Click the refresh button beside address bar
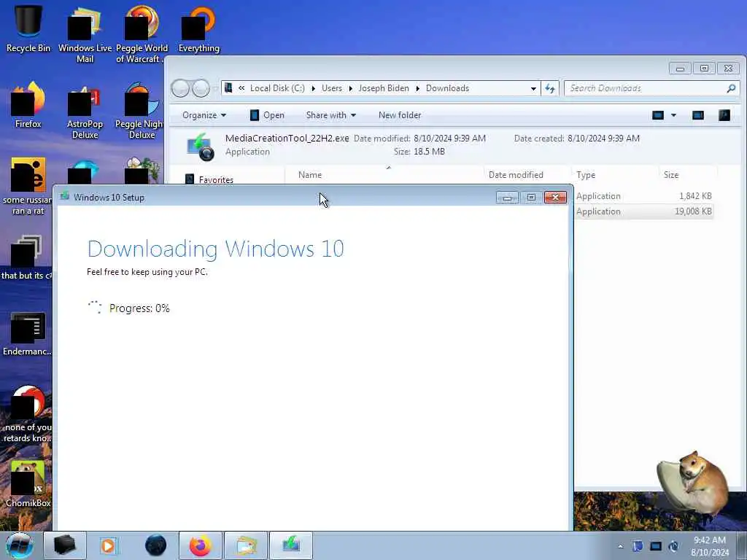This screenshot has width=747, height=560. (x=550, y=88)
